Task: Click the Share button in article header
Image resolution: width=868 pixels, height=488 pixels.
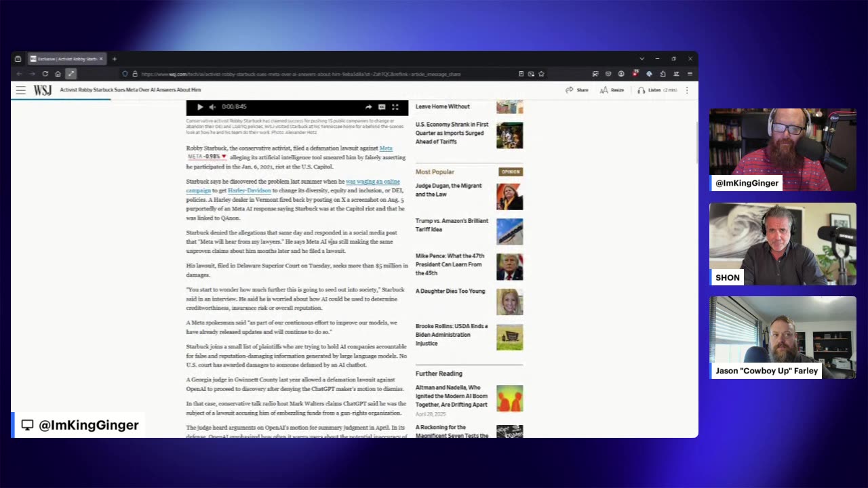Action: (577, 89)
